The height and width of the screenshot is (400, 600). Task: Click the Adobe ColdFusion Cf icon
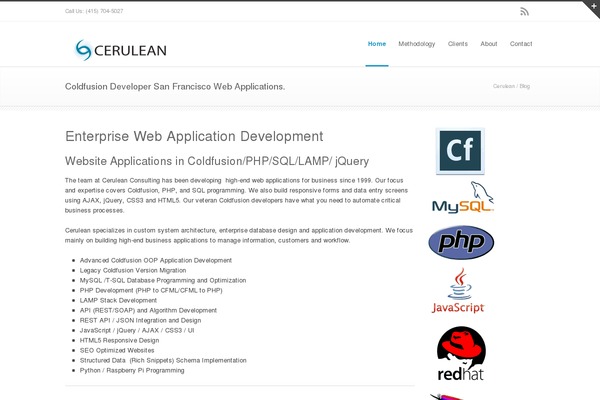[x=460, y=151]
